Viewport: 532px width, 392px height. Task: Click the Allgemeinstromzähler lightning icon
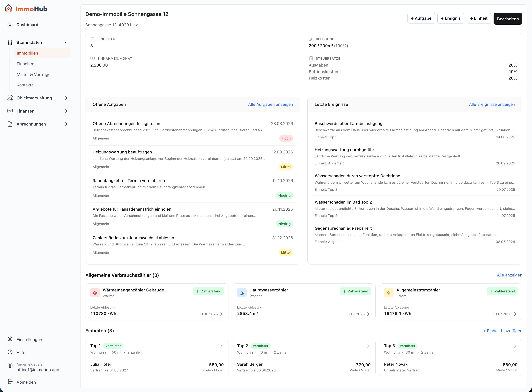tap(389, 293)
